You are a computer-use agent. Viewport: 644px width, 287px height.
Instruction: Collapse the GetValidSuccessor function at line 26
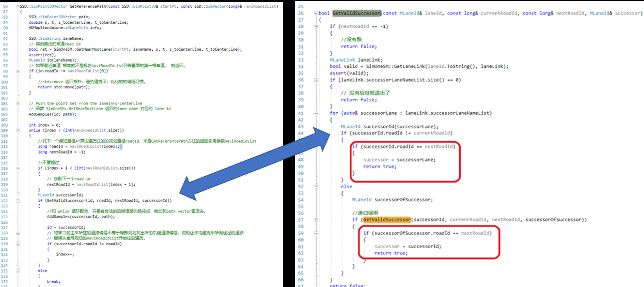316,13
